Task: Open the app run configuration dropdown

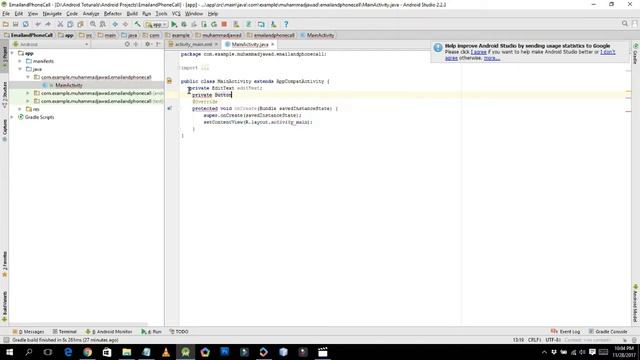Action: coord(156,24)
